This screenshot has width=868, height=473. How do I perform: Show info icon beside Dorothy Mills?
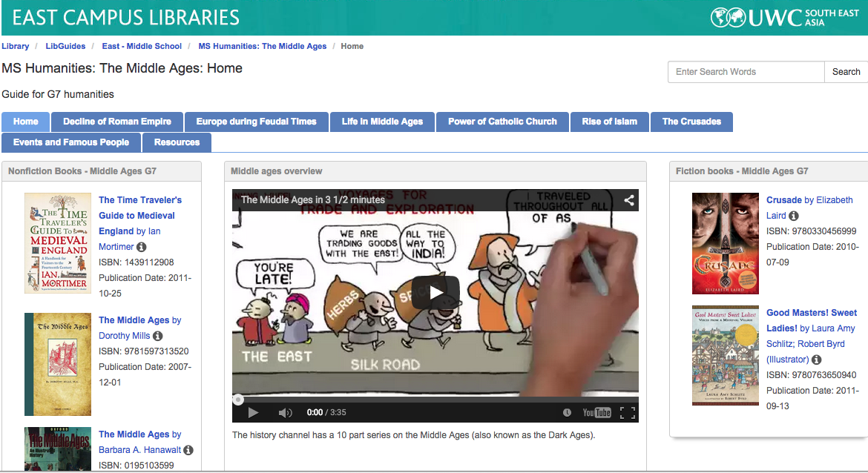[158, 336]
